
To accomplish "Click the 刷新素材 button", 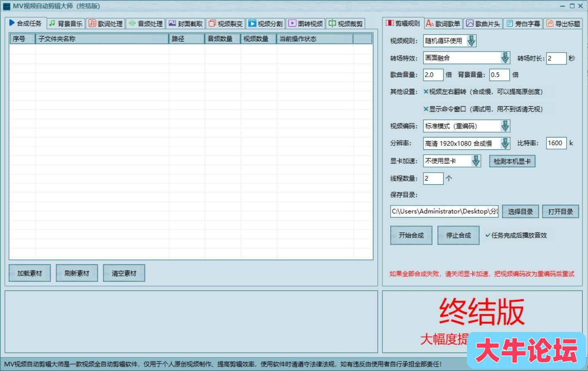I will (x=77, y=273).
